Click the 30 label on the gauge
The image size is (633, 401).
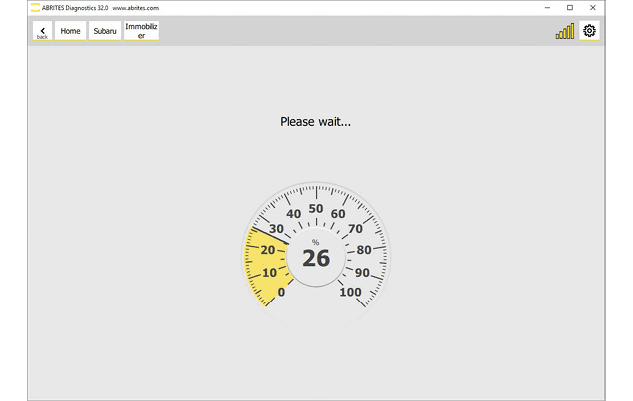(276, 229)
